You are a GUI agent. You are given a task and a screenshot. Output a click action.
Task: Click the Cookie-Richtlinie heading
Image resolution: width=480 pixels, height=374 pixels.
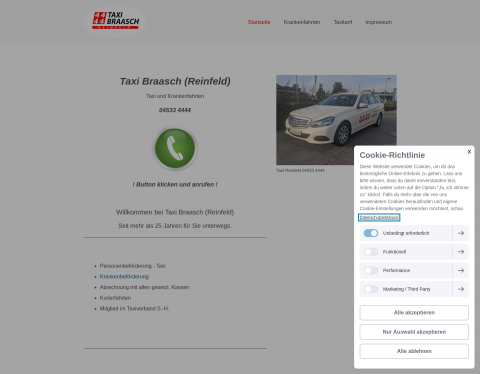(392, 155)
